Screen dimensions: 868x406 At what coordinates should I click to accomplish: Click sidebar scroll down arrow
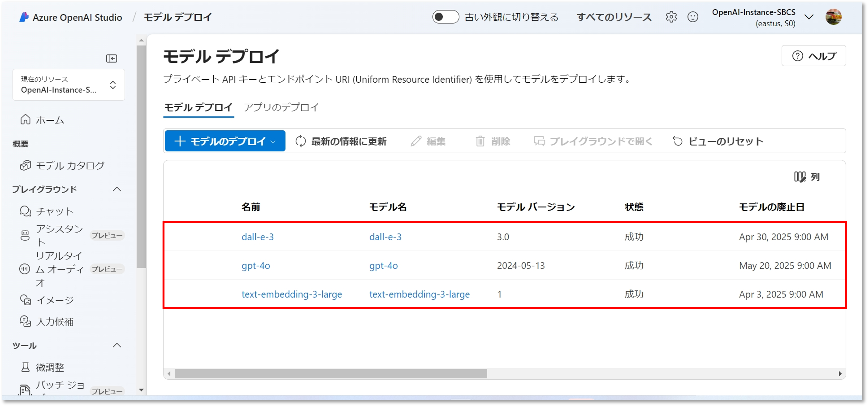tap(141, 390)
